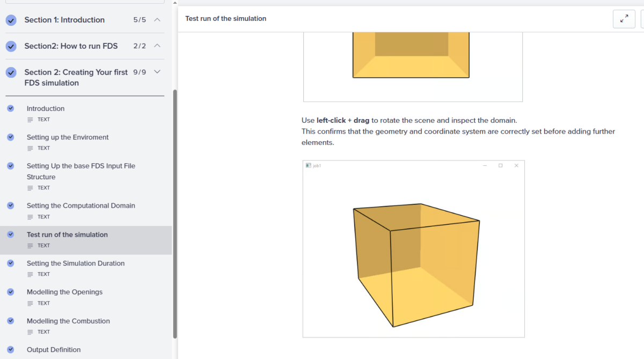The height and width of the screenshot is (359, 644).
Task: Toggle completion check for Test run of the simulation
Action: click(11, 235)
